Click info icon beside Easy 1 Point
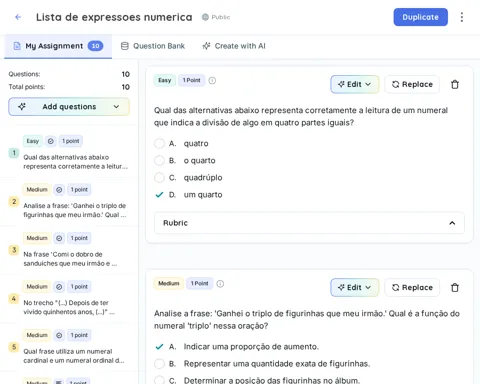The image size is (480, 384). (212, 81)
